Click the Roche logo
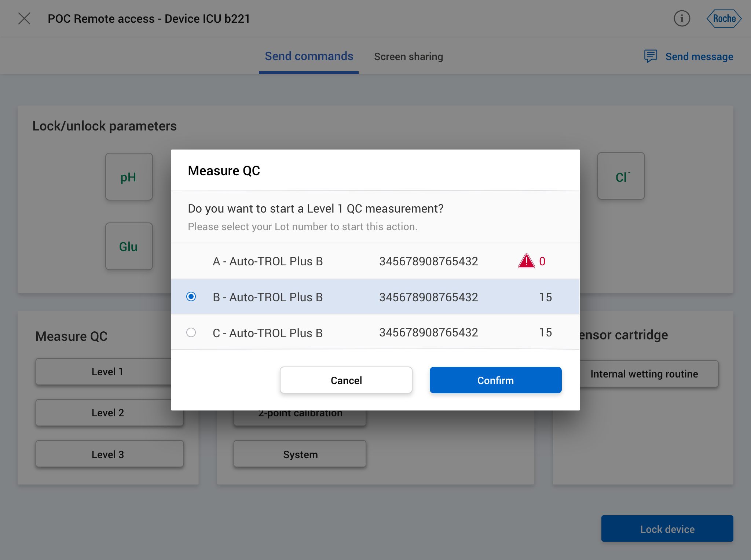Screen dimensions: 751x560 724,19
